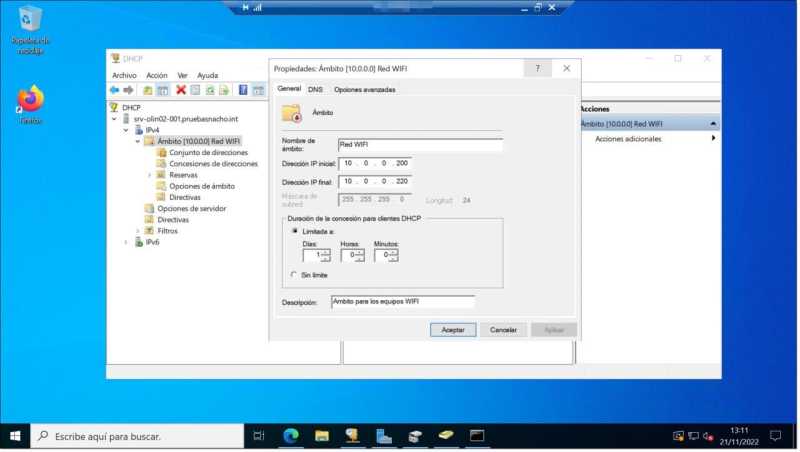800x452 pixels.
Task: Open File Explorer from the taskbar
Action: pyautogui.click(x=322, y=436)
